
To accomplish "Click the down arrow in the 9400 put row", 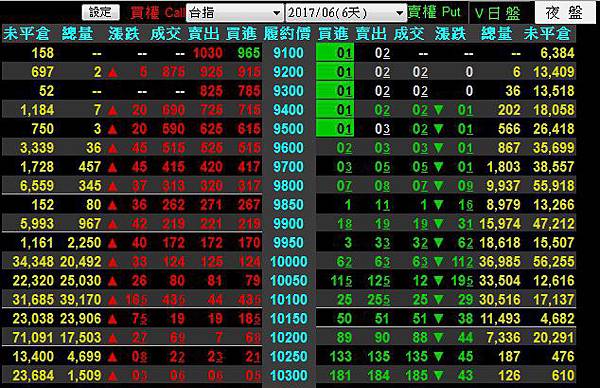I will click(x=439, y=110).
